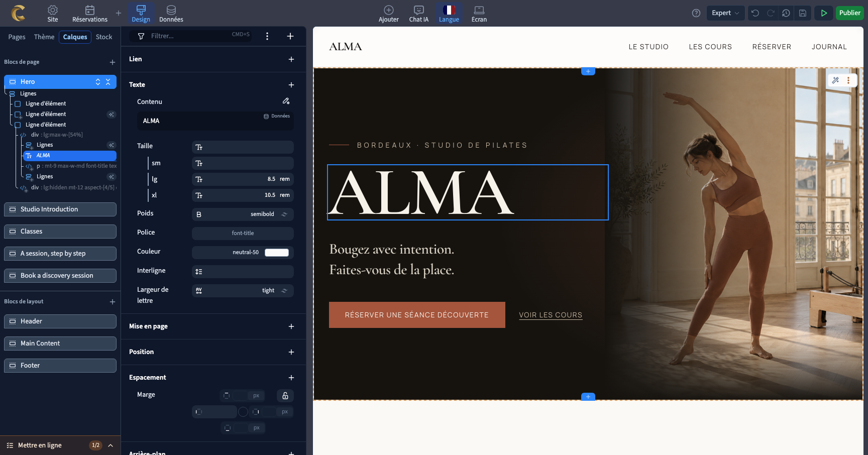This screenshot has height=455, width=868.
Task: Toggle the linked-margins circle in Marge
Action: [x=243, y=412]
